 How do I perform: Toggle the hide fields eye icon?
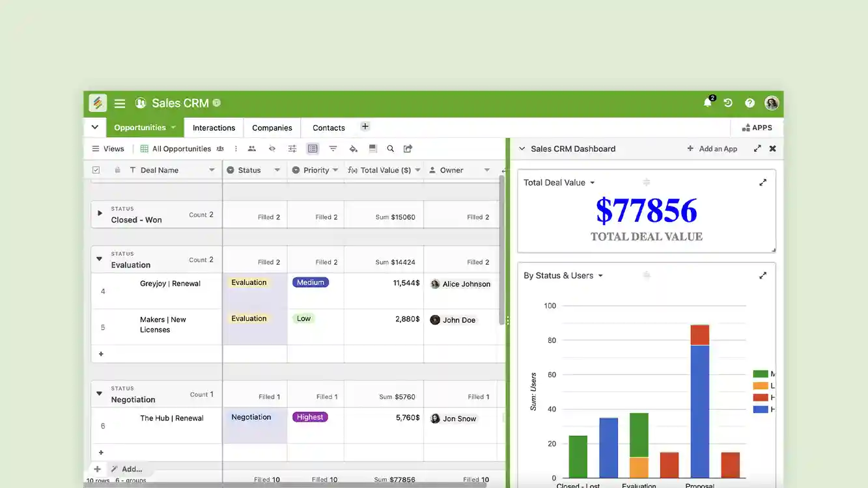click(272, 148)
